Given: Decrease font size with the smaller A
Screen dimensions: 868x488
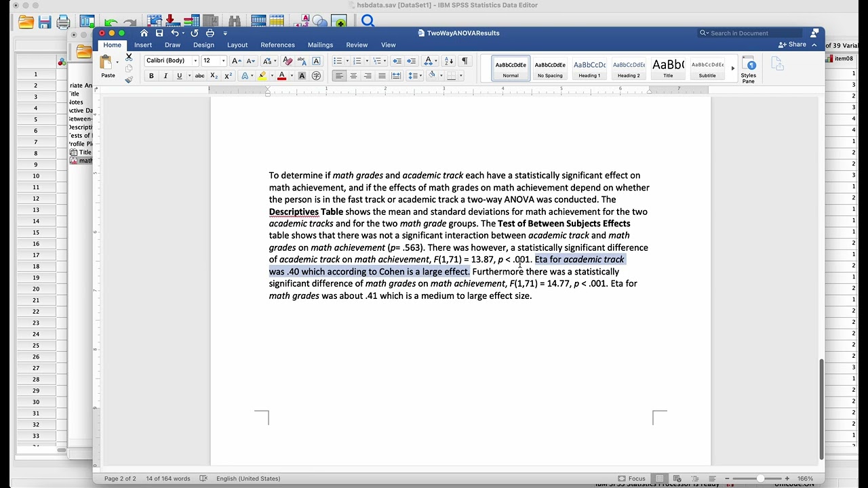Looking at the screenshot, I should 250,61.
